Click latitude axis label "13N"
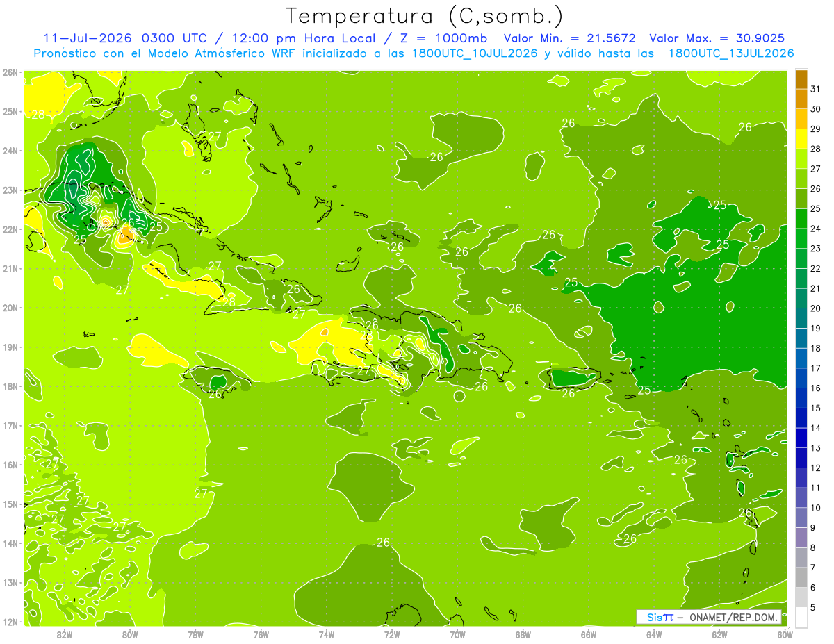This screenshot has height=644, width=834. tap(10, 583)
